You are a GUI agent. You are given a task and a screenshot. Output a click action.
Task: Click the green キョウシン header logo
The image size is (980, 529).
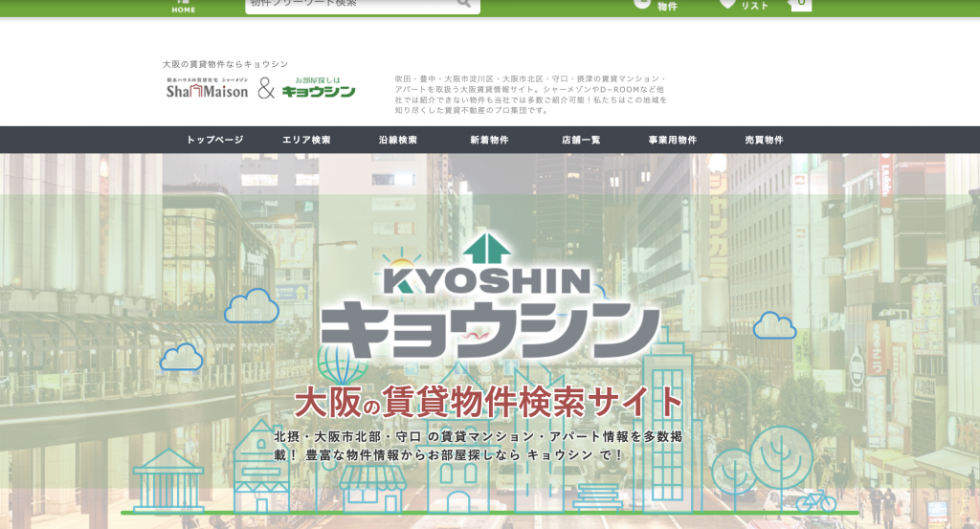tap(319, 88)
